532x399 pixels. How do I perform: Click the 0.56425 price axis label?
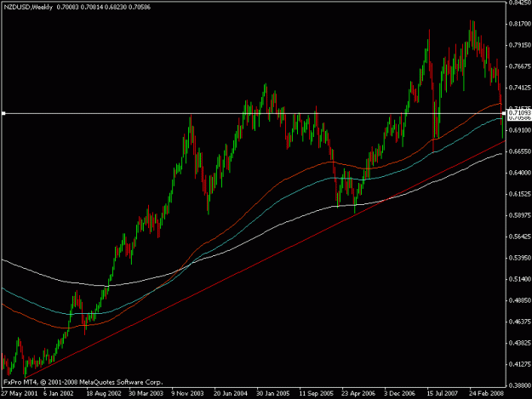click(x=520, y=237)
